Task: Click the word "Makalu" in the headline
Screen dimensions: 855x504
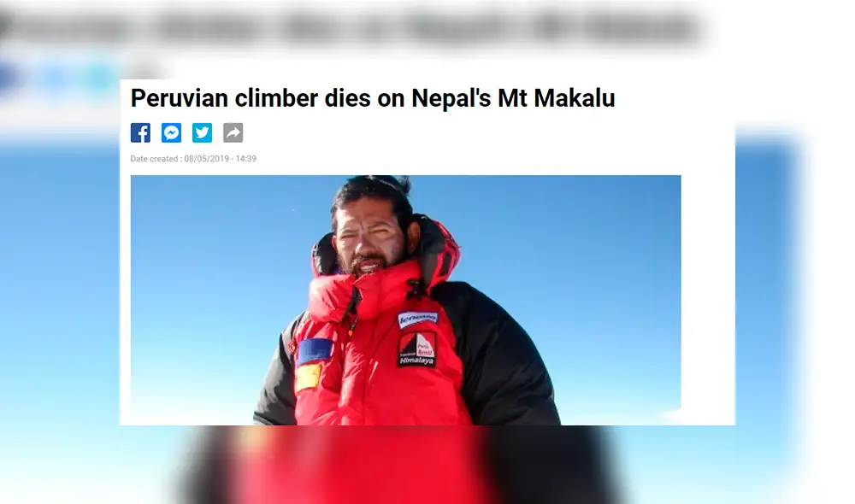Action: click(575, 98)
